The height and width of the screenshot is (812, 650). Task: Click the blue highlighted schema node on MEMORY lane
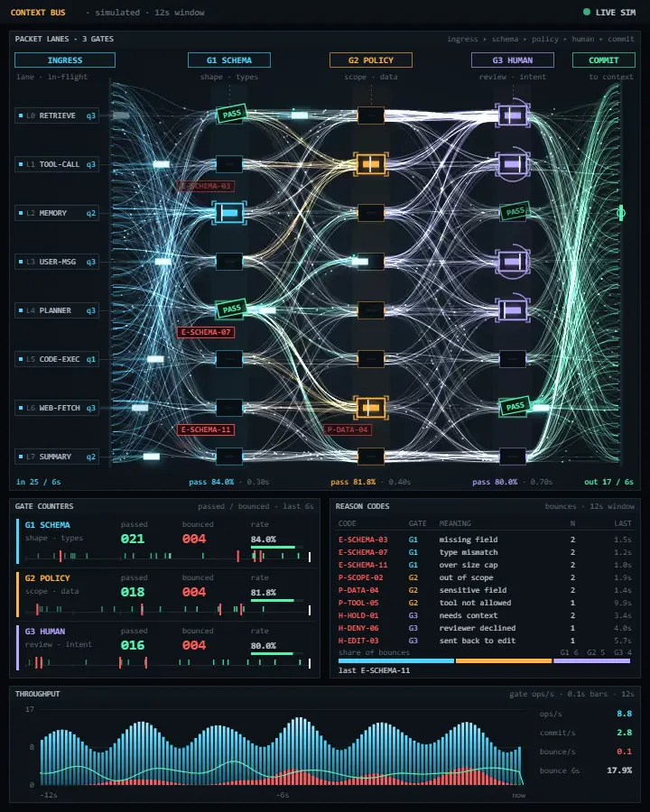229,213
